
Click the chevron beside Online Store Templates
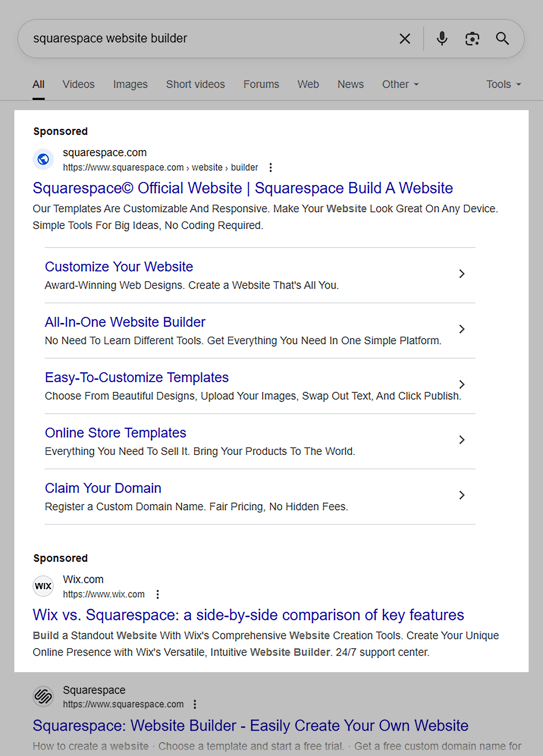tap(462, 440)
